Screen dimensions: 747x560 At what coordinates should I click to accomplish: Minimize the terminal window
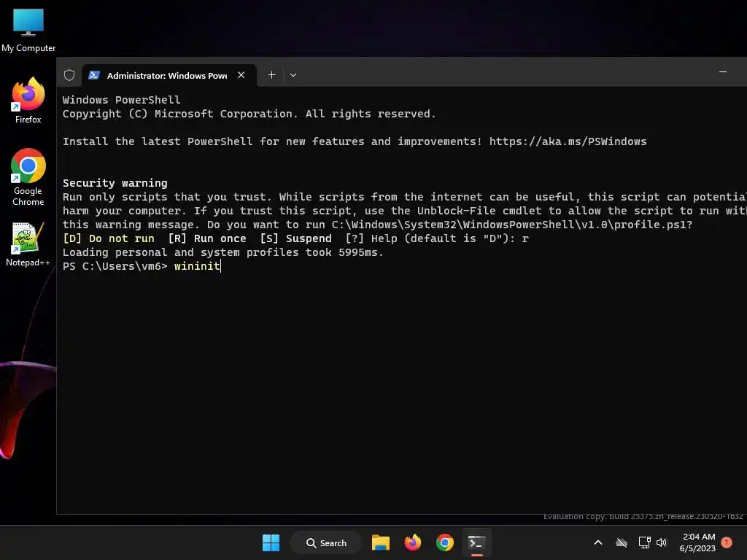723,72
